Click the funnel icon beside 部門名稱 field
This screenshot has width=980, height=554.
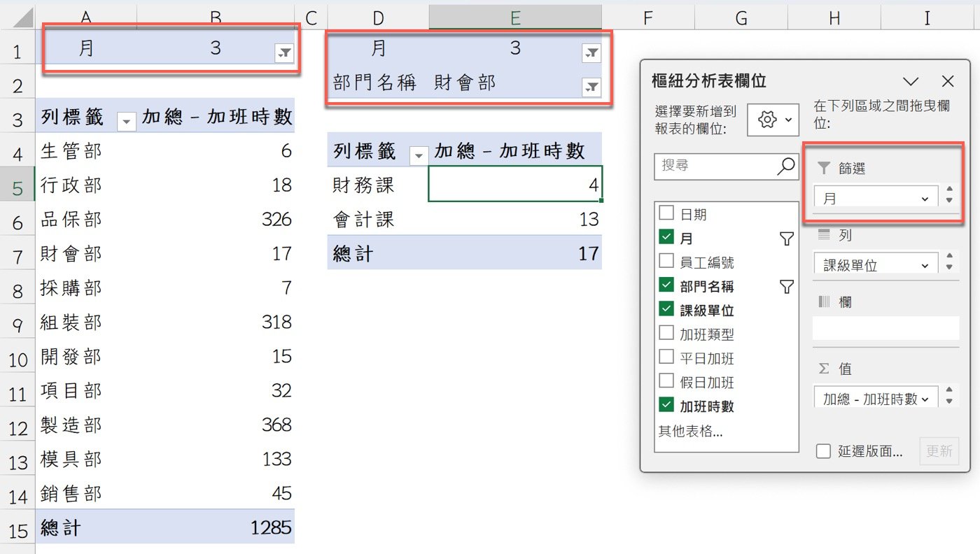[x=787, y=286]
